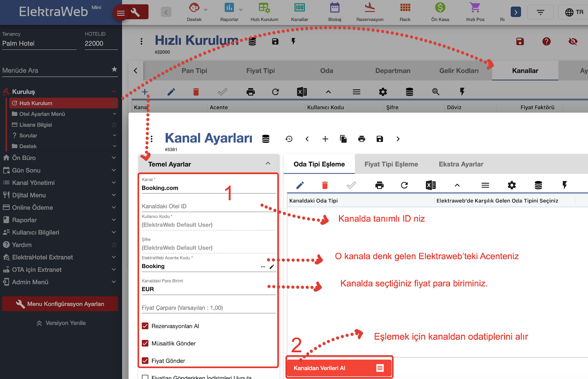
Task: Click the red delete trash icon in Kanallar toolbar
Action: point(196,92)
